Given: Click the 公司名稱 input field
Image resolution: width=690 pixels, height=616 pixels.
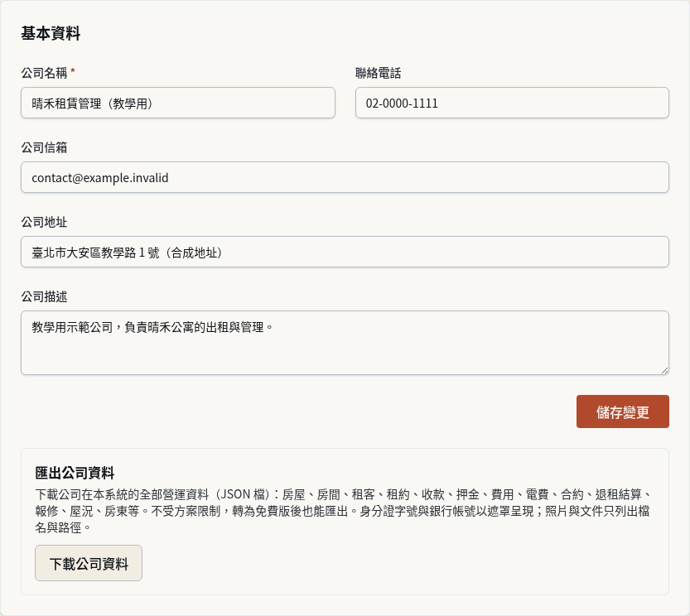Looking at the screenshot, I should click(178, 103).
